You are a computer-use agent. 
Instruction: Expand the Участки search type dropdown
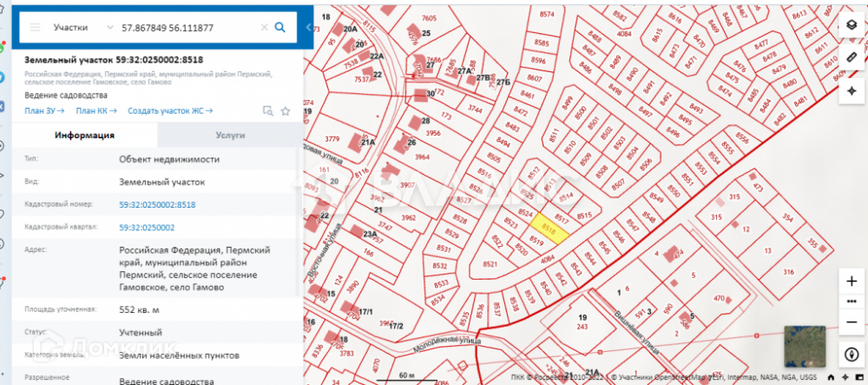pyautogui.click(x=109, y=27)
